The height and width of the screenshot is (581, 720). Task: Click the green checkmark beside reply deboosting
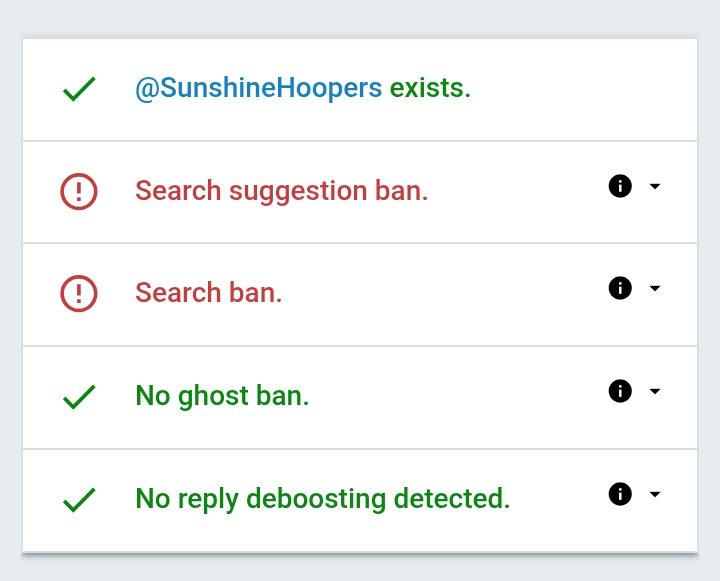79,500
